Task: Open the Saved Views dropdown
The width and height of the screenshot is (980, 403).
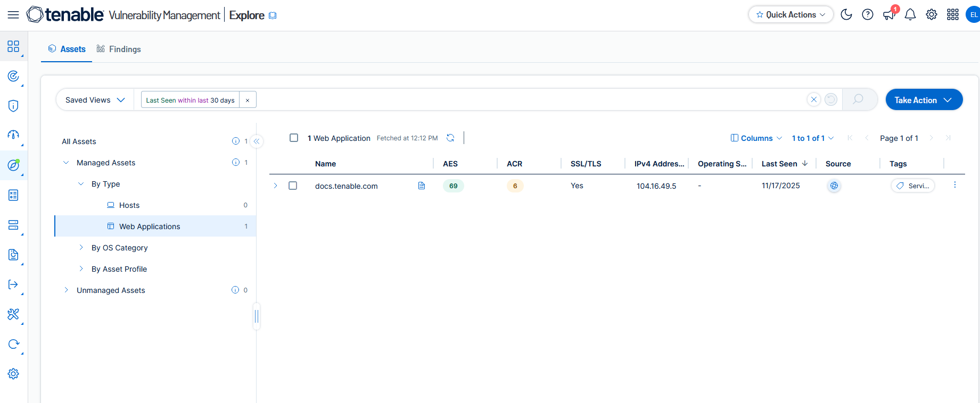Action: pos(95,100)
